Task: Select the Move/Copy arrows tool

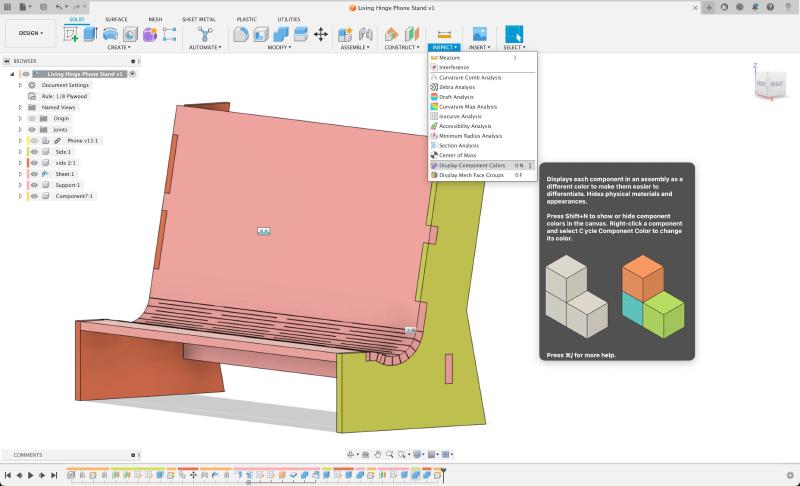Action: pyautogui.click(x=320, y=34)
